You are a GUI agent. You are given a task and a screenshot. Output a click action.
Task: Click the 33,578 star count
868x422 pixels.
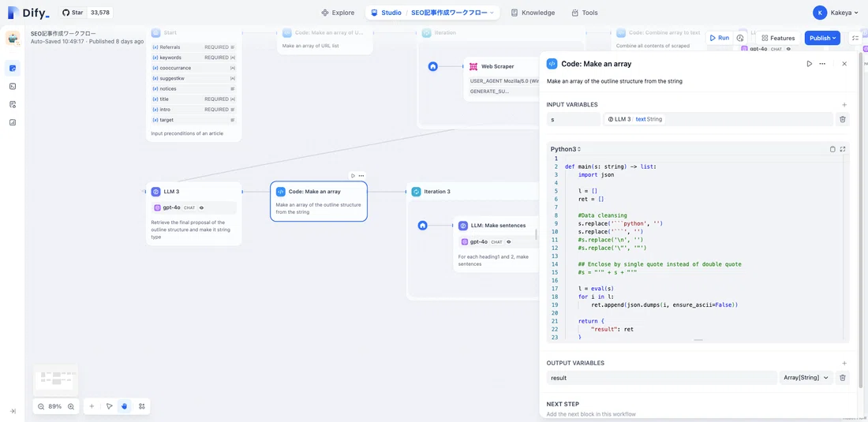coord(100,13)
